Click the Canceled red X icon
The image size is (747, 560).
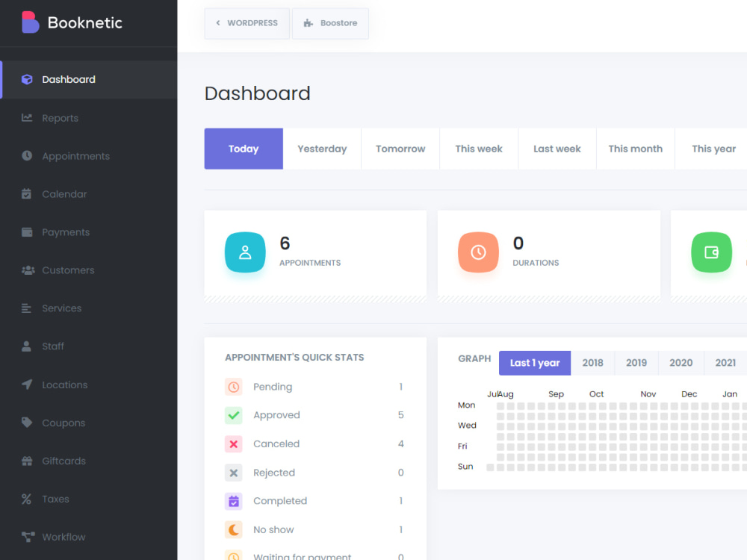pyautogui.click(x=233, y=444)
